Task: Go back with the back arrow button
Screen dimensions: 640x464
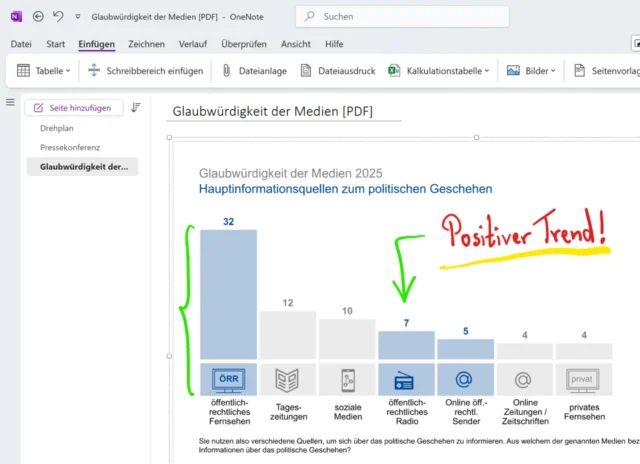Action: tap(38, 17)
